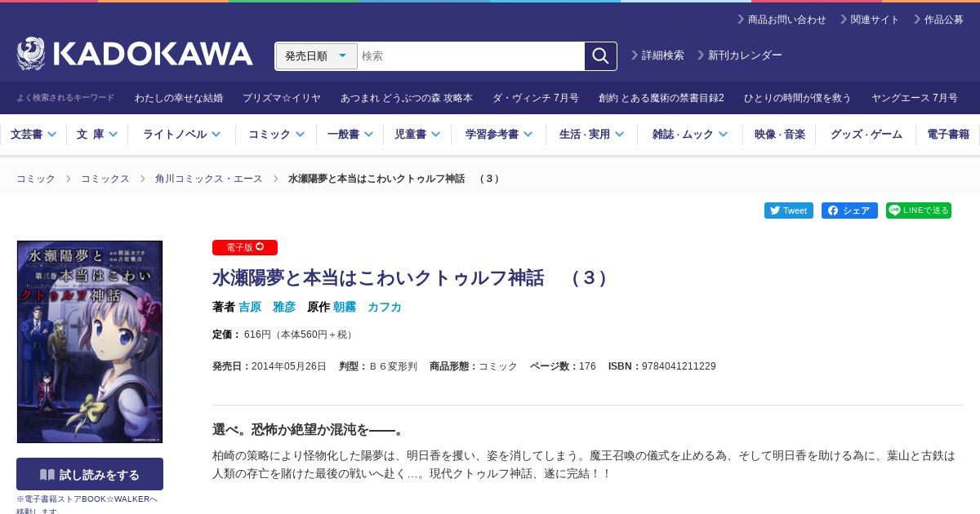Click the magnifying glass search button
Image resolution: width=980 pixels, height=514 pixels.
(600, 56)
